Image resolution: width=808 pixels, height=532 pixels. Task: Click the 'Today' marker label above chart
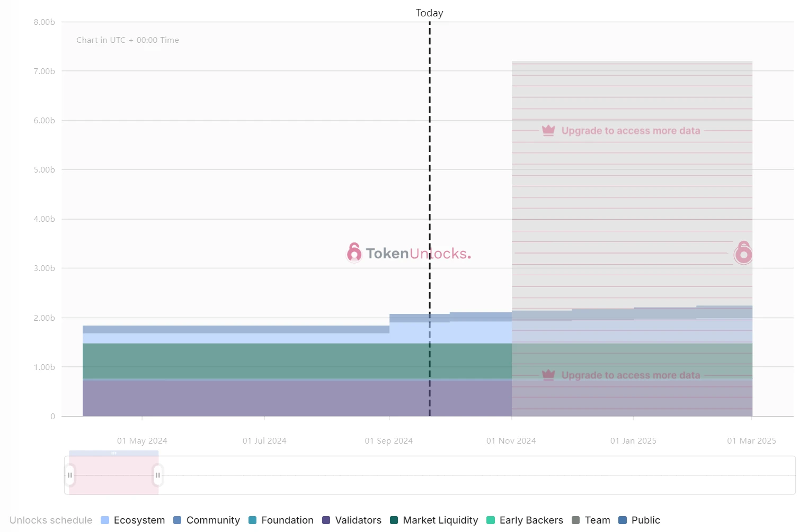click(x=429, y=13)
